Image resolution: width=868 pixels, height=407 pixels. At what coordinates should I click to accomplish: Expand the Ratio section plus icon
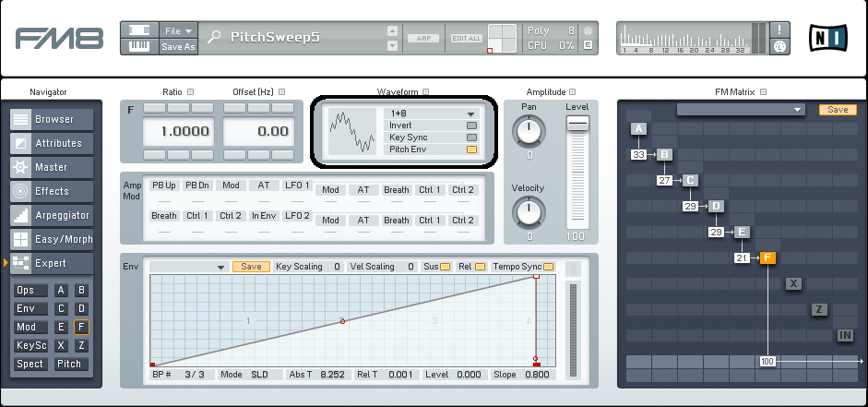tap(190, 92)
